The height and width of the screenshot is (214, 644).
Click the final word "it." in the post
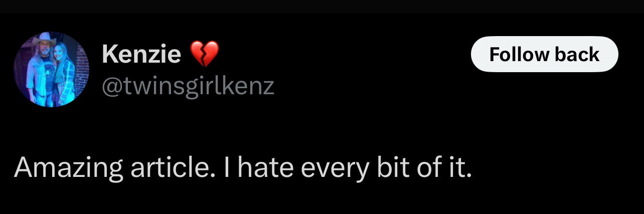[x=459, y=168]
